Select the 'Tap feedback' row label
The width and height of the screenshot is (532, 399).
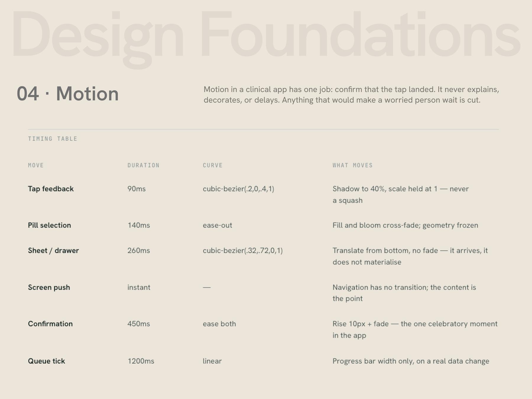[x=51, y=189]
